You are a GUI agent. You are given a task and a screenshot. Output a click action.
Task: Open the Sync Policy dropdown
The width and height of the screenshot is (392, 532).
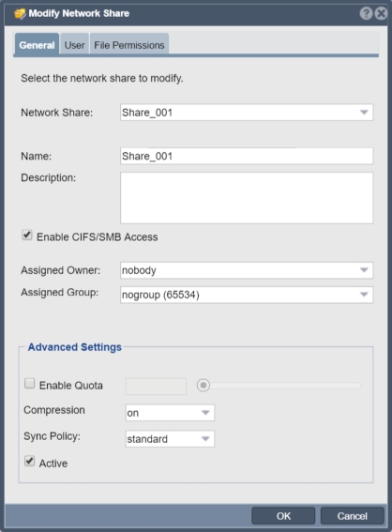170,439
